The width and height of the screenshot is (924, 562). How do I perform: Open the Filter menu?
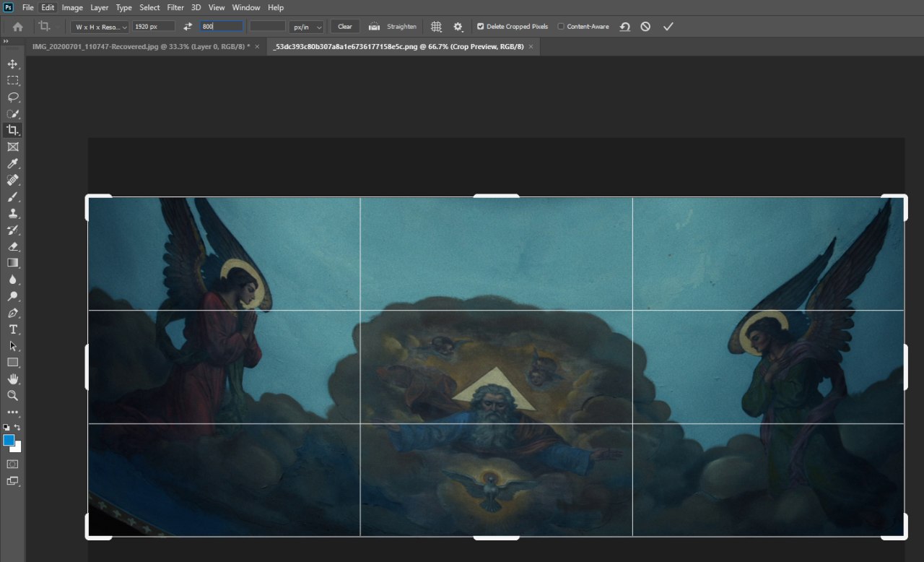[x=175, y=7]
